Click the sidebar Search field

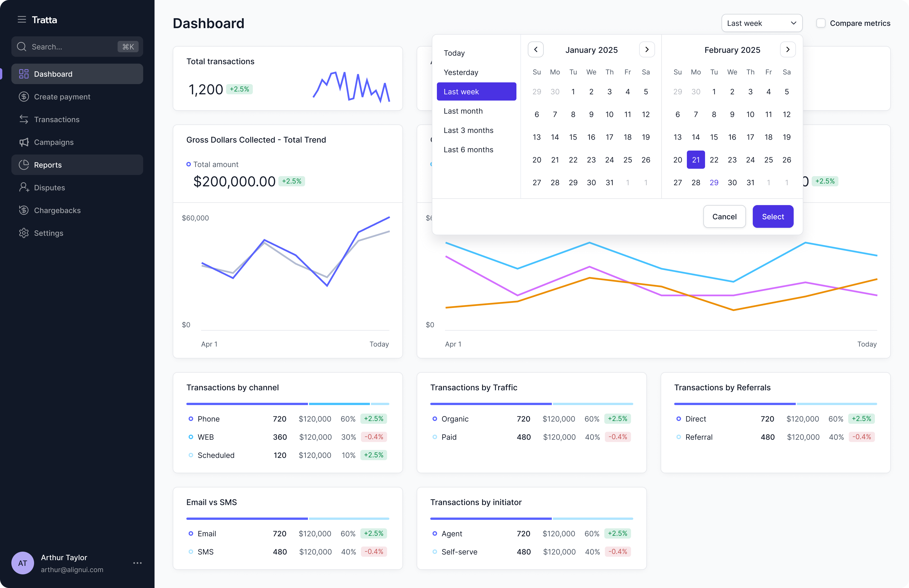[72, 47]
